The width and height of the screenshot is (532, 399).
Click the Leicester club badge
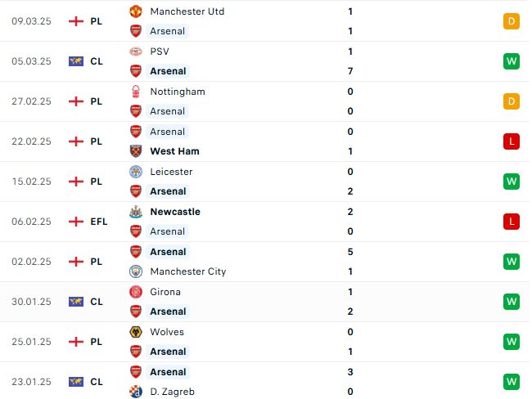(x=136, y=172)
